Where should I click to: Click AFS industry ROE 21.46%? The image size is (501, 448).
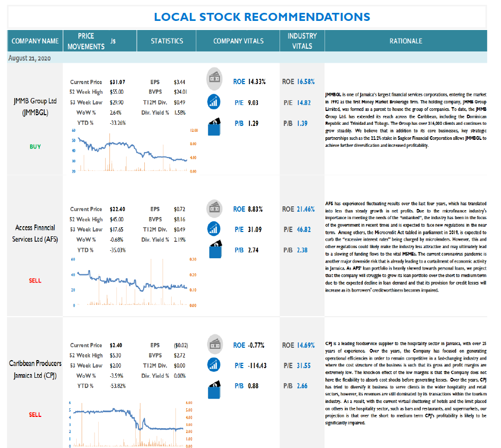point(306,209)
